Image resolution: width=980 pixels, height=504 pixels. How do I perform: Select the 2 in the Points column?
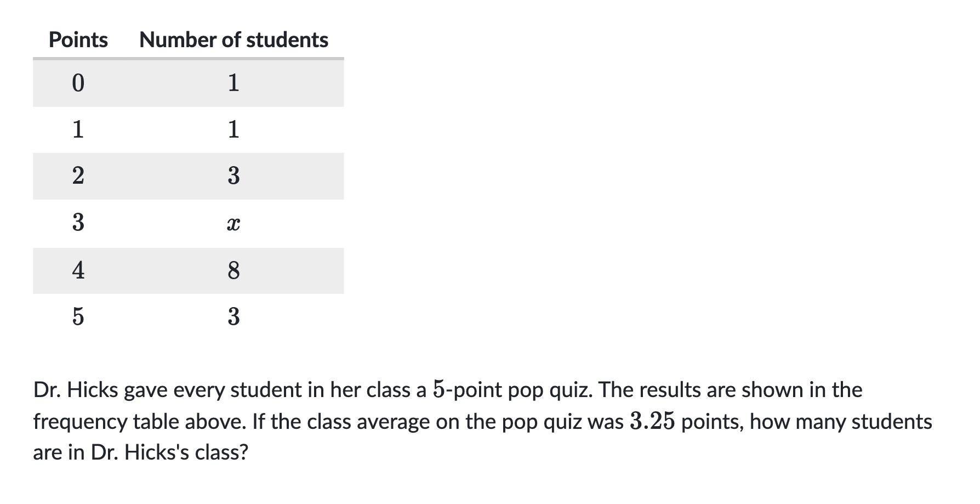(78, 176)
